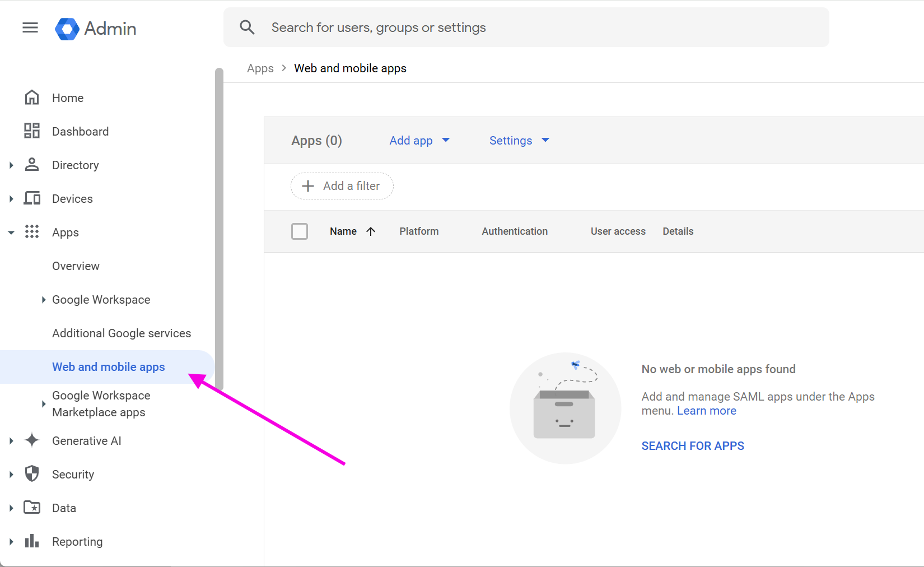Click the empty box illustration
The width and height of the screenshot is (924, 567).
click(x=565, y=408)
